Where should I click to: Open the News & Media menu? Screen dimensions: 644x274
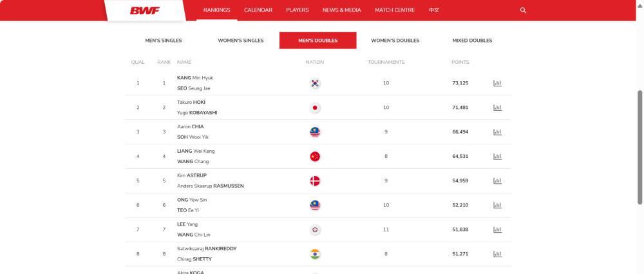pos(342,10)
